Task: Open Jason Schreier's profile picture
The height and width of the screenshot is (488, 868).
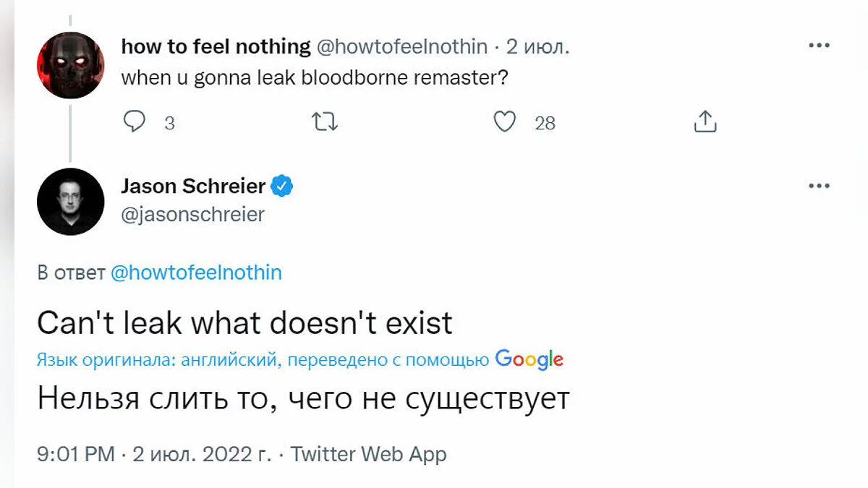Action: [70, 202]
